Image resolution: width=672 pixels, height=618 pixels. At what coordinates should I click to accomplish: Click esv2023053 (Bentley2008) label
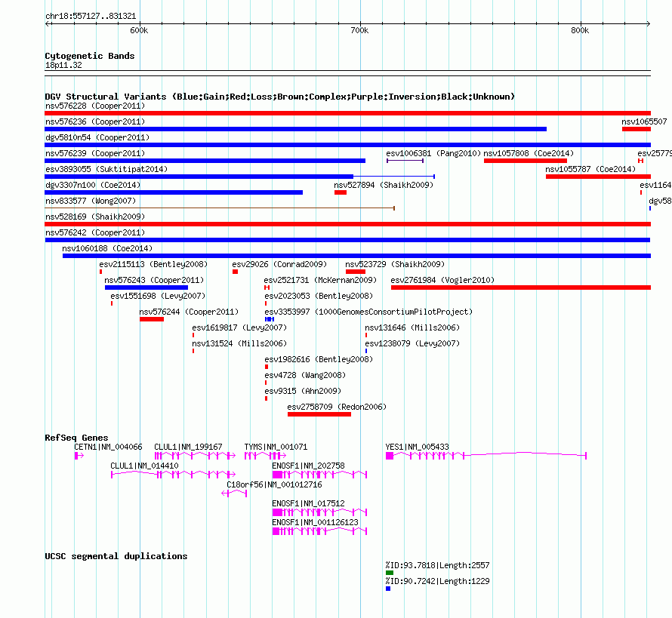[319, 296]
